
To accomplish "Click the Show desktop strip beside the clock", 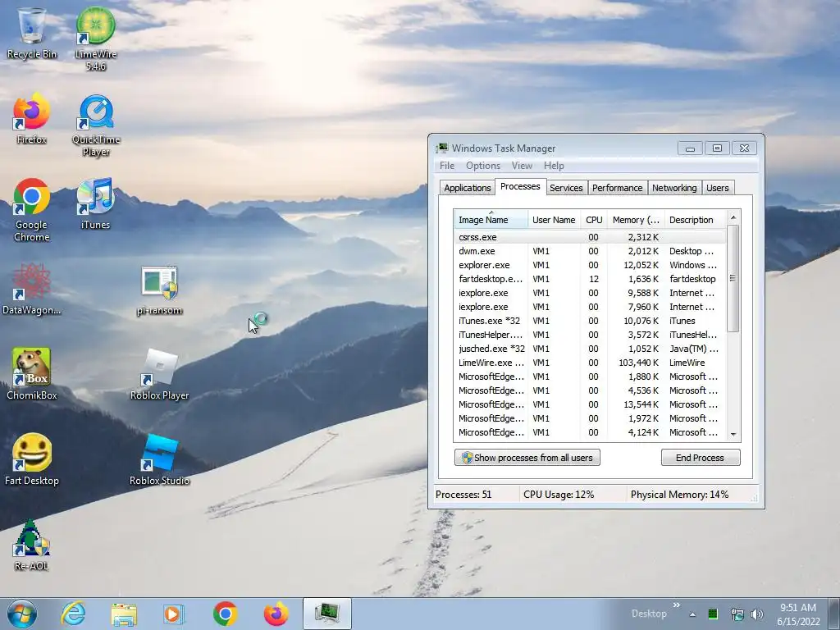I will [x=836, y=614].
